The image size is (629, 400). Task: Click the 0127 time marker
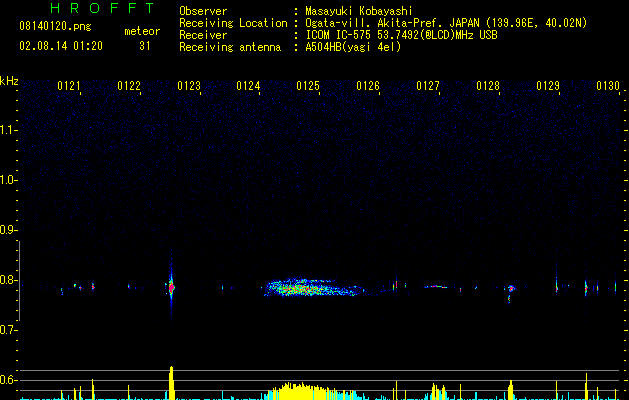(428, 86)
